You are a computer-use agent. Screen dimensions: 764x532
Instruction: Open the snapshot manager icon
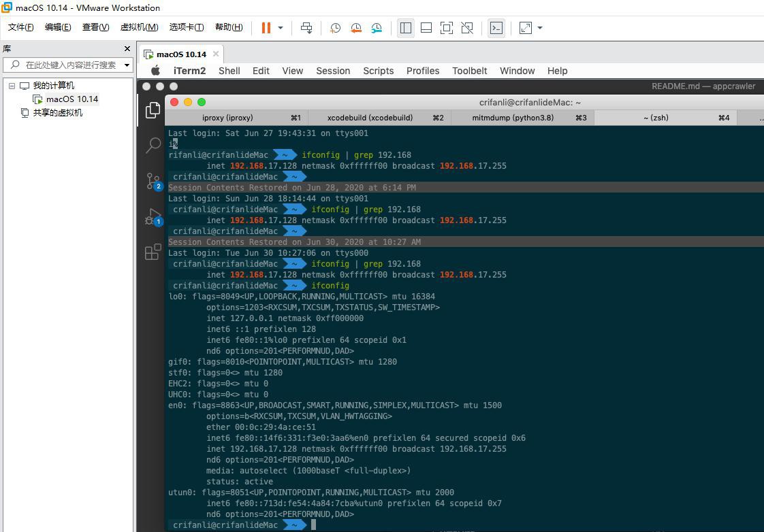click(377, 28)
